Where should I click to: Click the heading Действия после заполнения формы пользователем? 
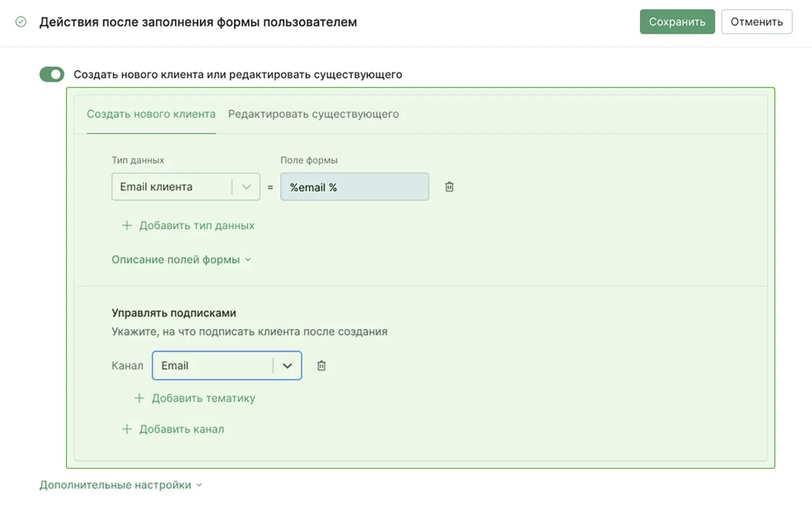198,22
